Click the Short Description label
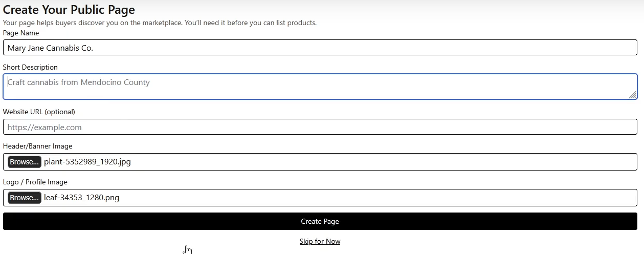The height and width of the screenshot is (254, 644). point(30,67)
